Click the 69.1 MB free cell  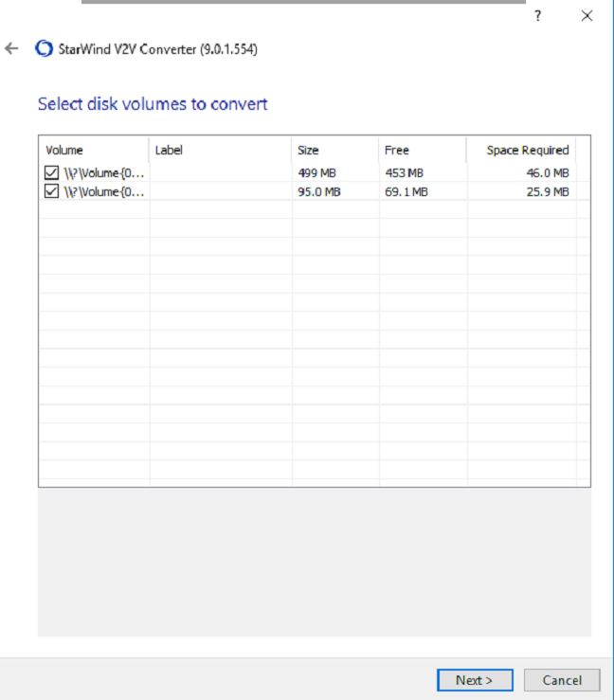pos(406,191)
